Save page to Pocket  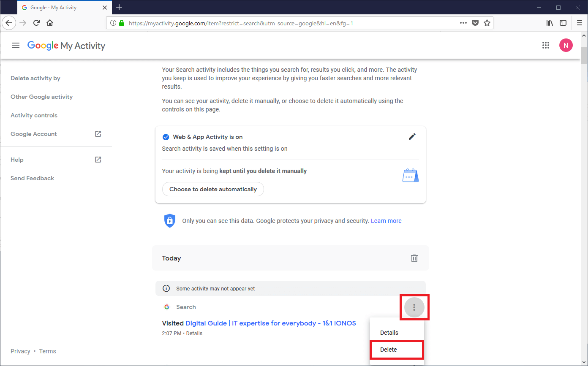pyautogui.click(x=475, y=23)
